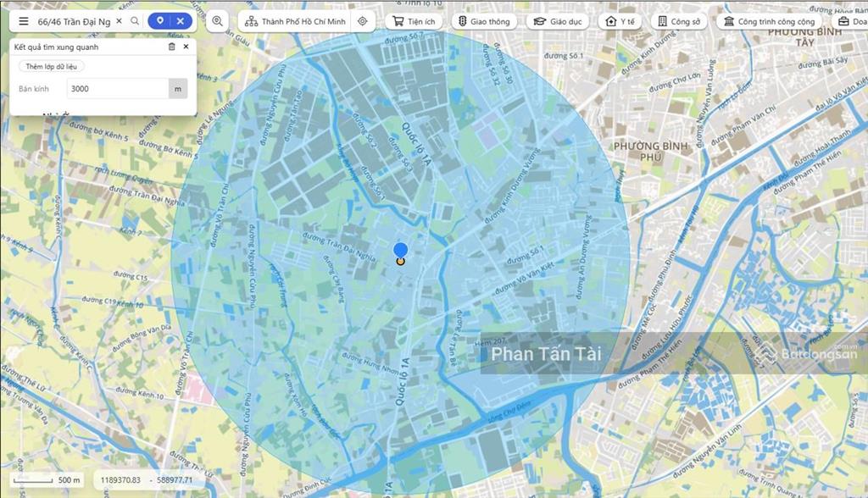Click the office building icon on 'Công sở'

[x=662, y=21]
